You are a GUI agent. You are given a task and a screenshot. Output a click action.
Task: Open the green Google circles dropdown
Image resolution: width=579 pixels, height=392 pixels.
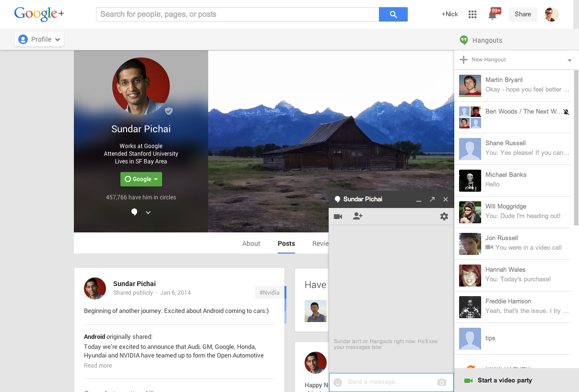point(141,179)
